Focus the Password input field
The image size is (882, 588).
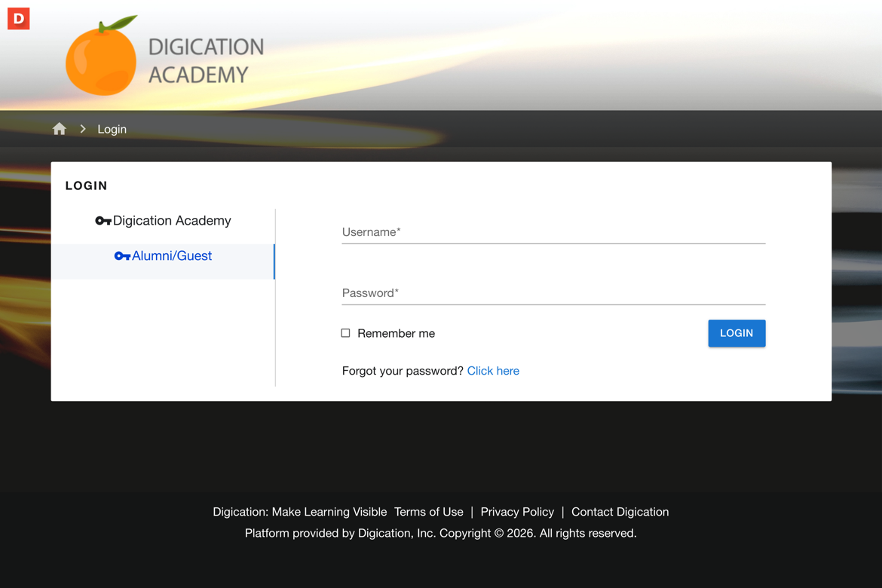click(x=553, y=293)
